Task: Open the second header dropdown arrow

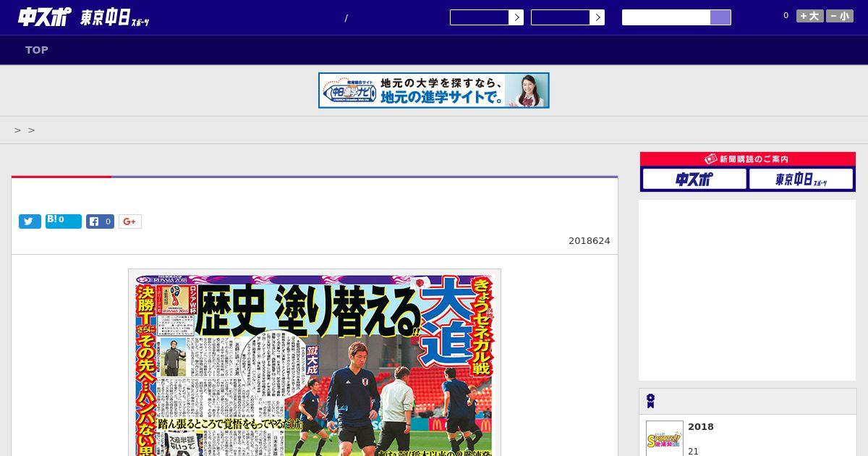Action: pyautogui.click(x=597, y=17)
